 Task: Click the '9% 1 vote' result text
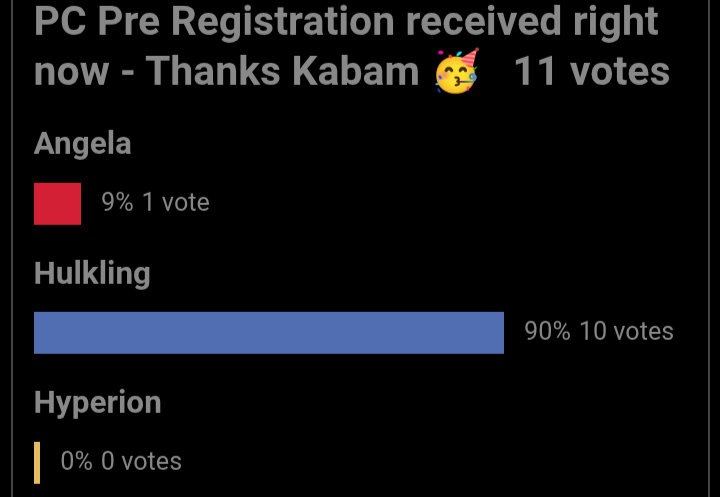click(156, 202)
